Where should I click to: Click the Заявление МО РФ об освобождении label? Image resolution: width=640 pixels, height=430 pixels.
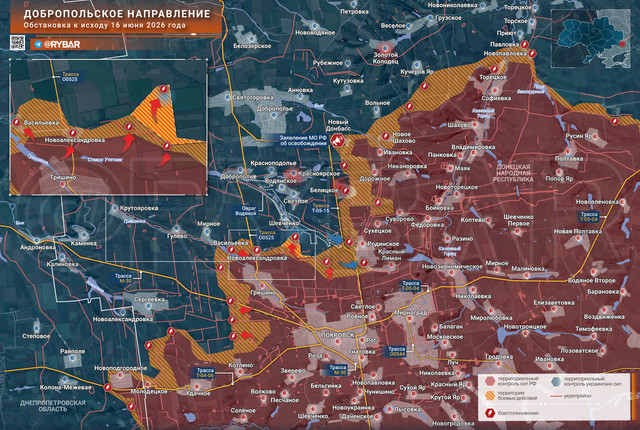click(x=303, y=140)
